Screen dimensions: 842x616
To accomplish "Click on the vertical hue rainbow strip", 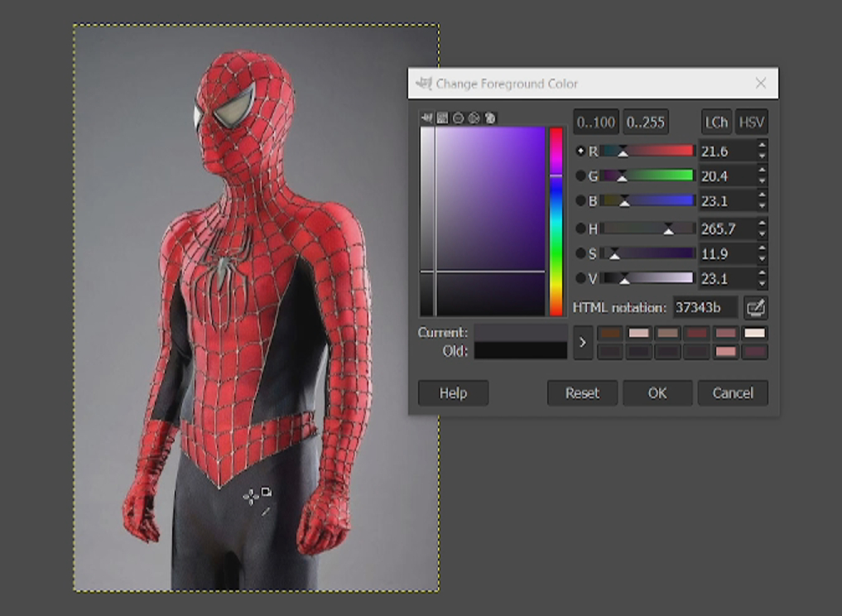I will pyautogui.click(x=556, y=221).
